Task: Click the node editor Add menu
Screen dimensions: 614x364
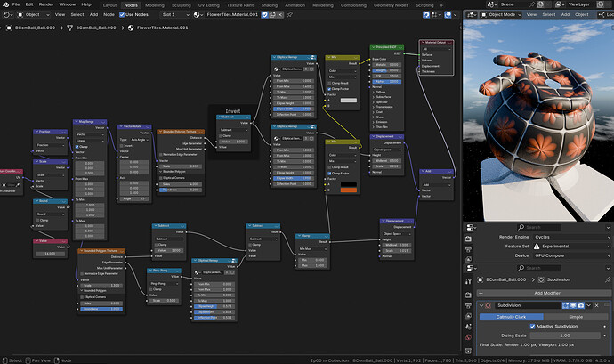Action: tap(94, 14)
